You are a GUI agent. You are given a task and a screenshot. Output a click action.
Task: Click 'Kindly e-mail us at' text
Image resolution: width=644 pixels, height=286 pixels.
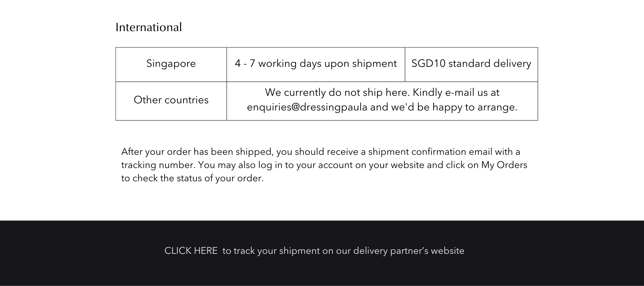click(456, 93)
